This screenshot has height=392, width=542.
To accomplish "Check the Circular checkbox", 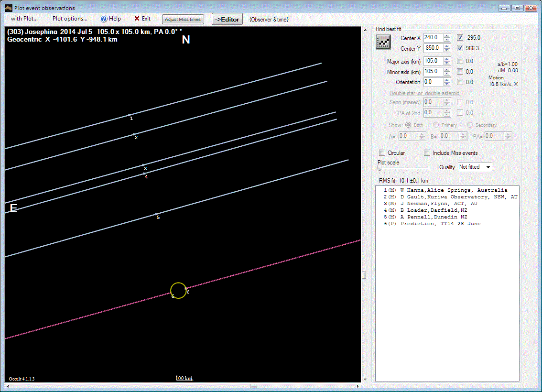I will click(x=382, y=153).
